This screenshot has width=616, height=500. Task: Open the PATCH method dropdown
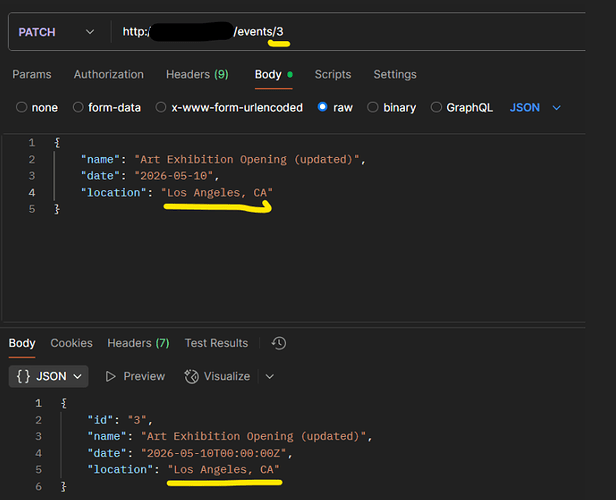tap(56, 32)
